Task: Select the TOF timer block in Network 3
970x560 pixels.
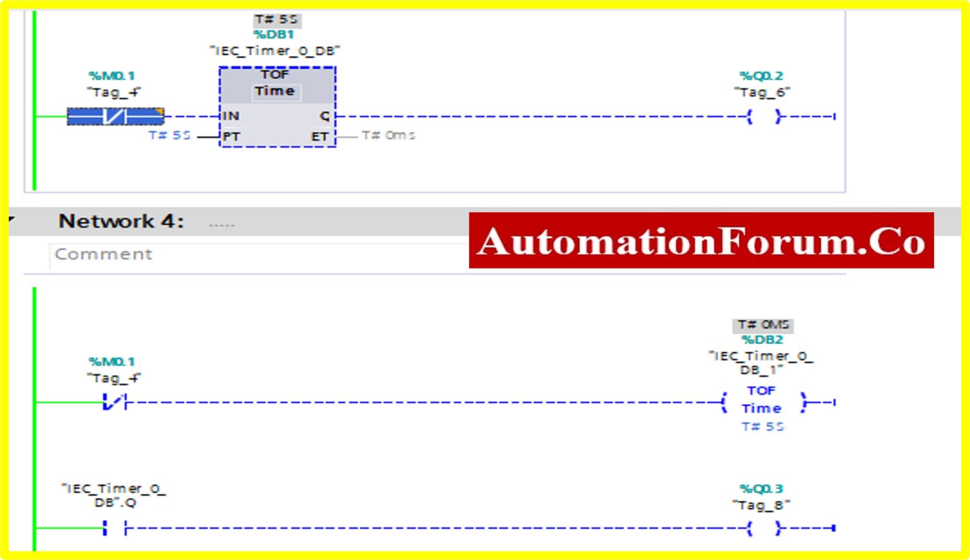Action: (276, 107)
